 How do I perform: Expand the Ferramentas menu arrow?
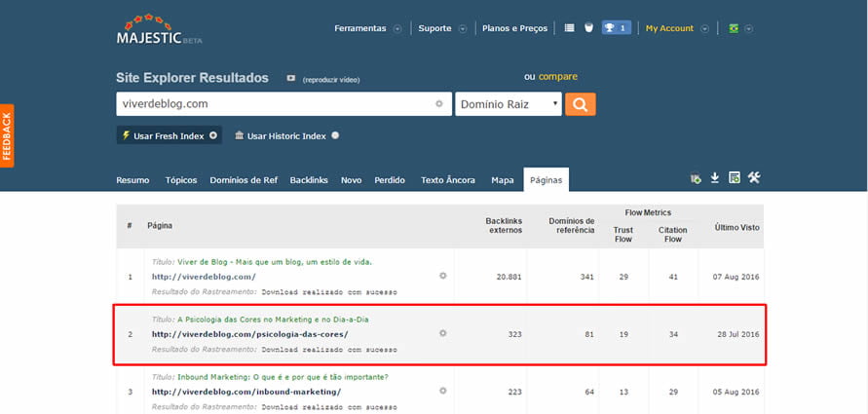[397, 29]
